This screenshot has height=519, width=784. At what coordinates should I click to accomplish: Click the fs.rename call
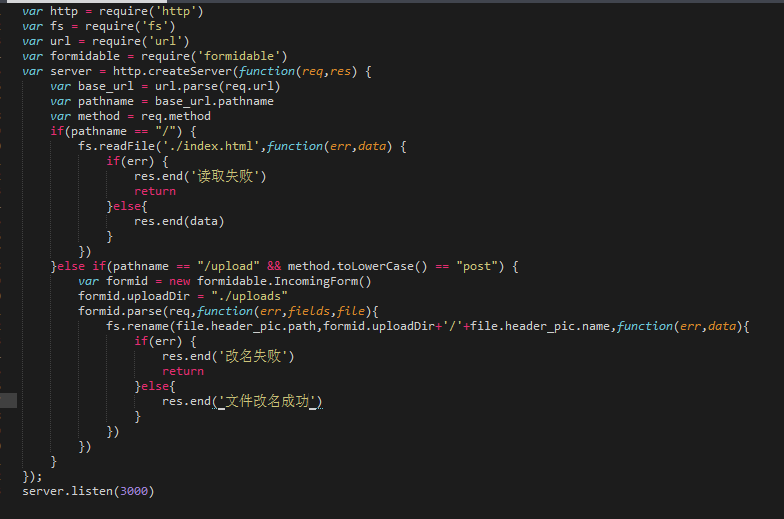click(138, 326)
